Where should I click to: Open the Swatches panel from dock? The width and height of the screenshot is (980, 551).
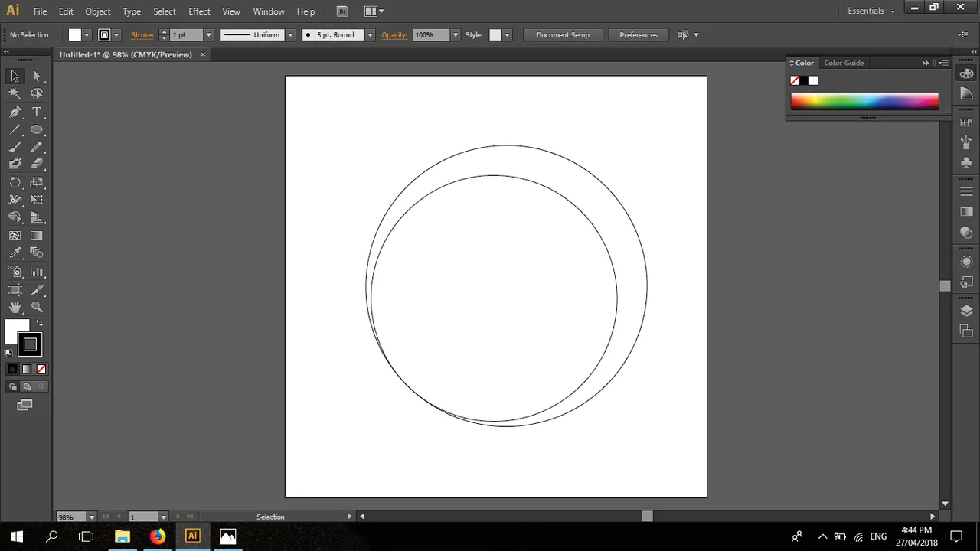pos(966,122)
